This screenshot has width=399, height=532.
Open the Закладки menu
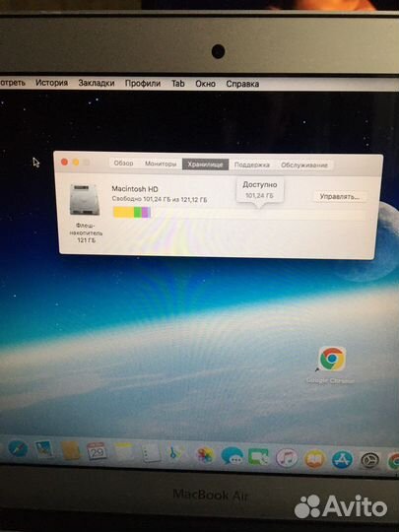pos(97,83)
